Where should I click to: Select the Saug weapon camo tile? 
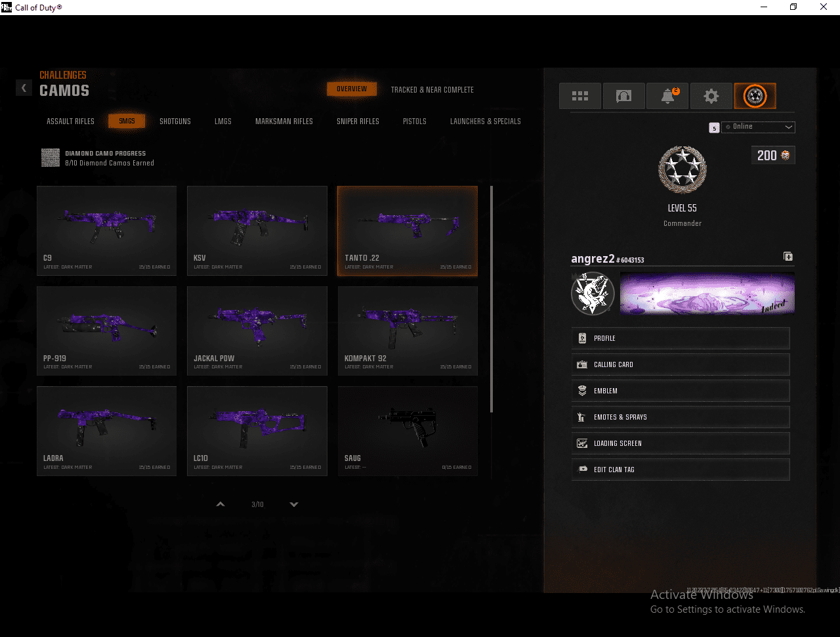click(x=408, y=431)
